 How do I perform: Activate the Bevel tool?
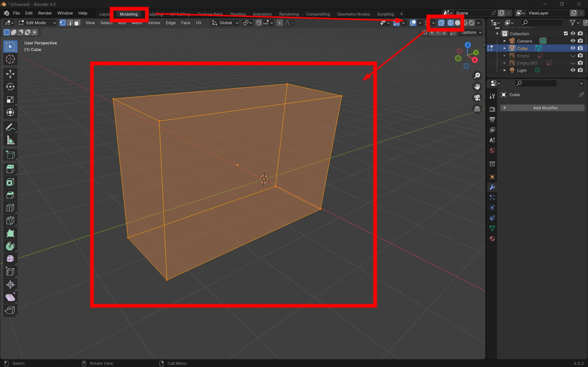pos(10,195)
